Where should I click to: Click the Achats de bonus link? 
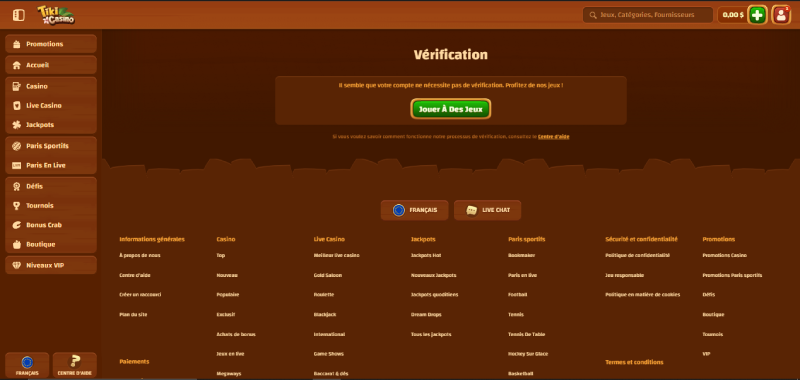(x=236, y=335)
